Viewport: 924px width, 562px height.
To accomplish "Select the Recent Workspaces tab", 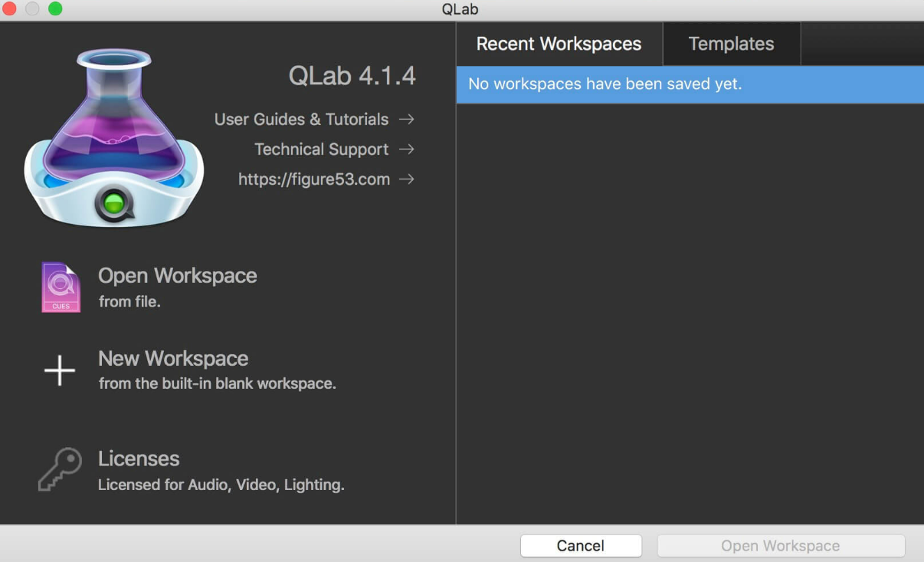I will (x=559, y=44).
